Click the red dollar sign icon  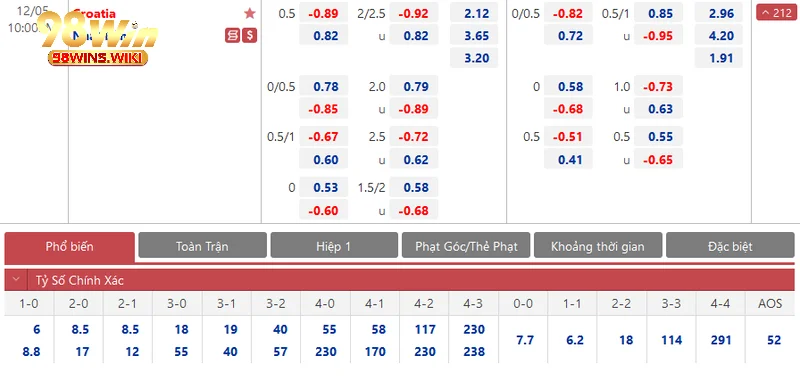pos(249,35)
